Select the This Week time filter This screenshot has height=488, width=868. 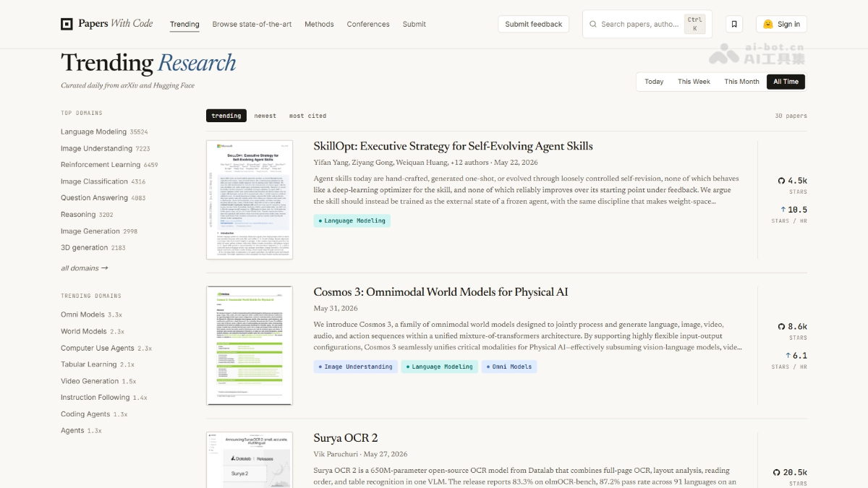694,82
